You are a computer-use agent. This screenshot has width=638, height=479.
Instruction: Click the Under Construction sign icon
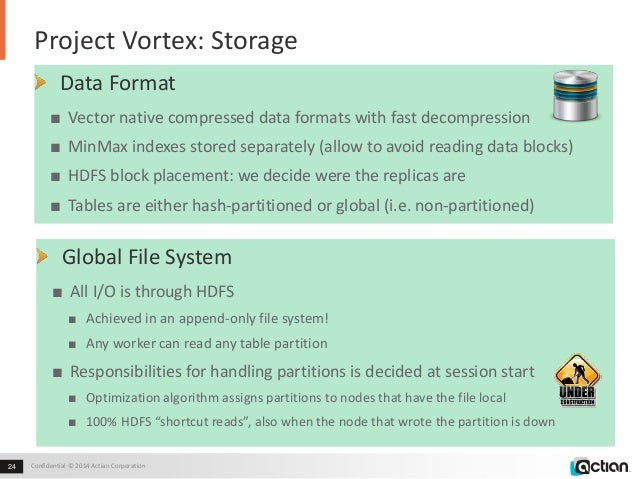click(577, 380)
